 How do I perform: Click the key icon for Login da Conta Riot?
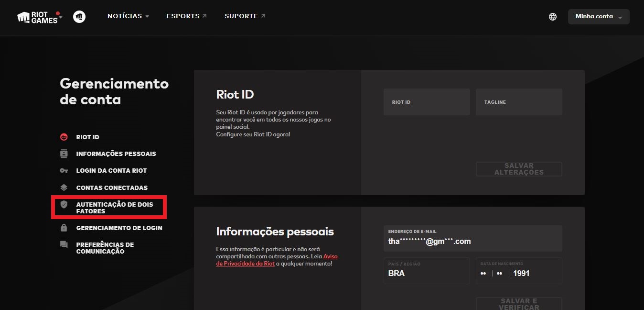pos(64,170)
